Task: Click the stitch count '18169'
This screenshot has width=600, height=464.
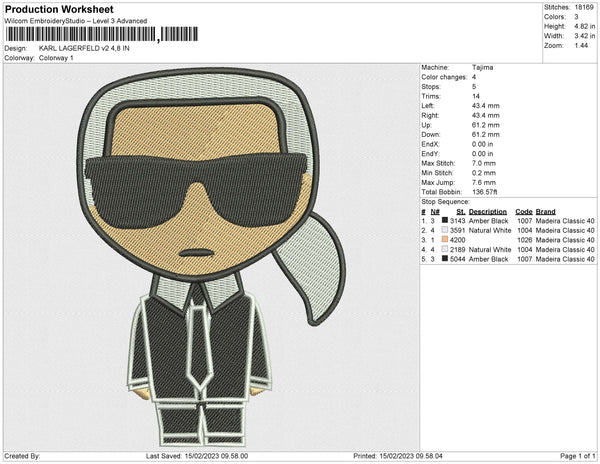Action: 584,7
